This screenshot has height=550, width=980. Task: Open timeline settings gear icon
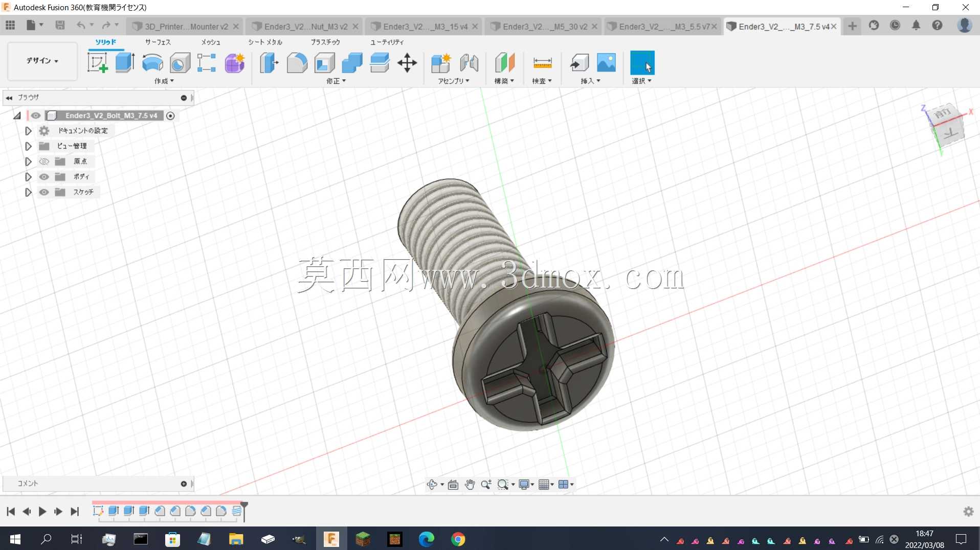coord(968,511)
